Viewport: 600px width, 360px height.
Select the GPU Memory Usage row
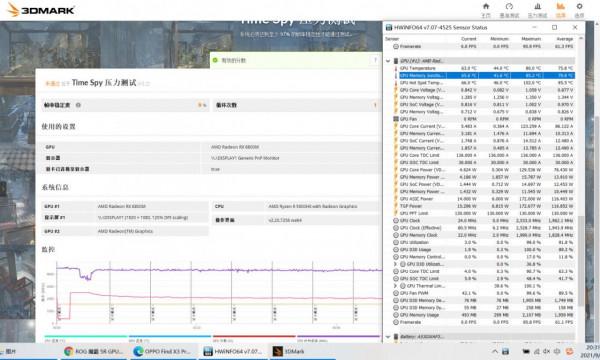click(484, 315)
